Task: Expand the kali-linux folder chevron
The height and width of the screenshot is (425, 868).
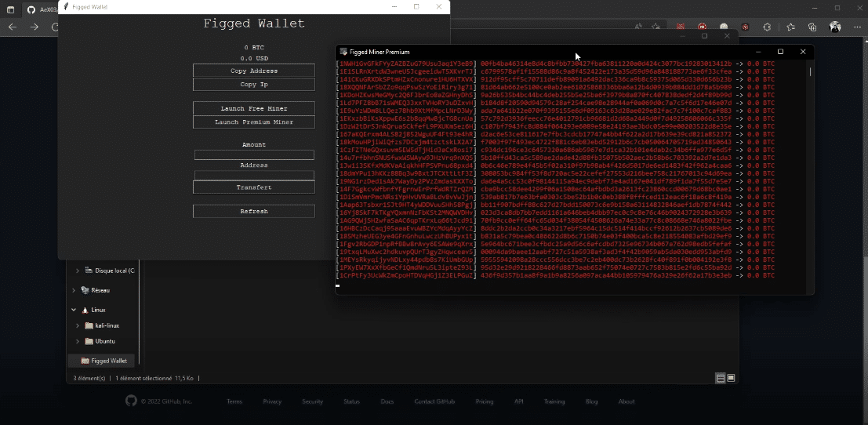Action: 78,325
